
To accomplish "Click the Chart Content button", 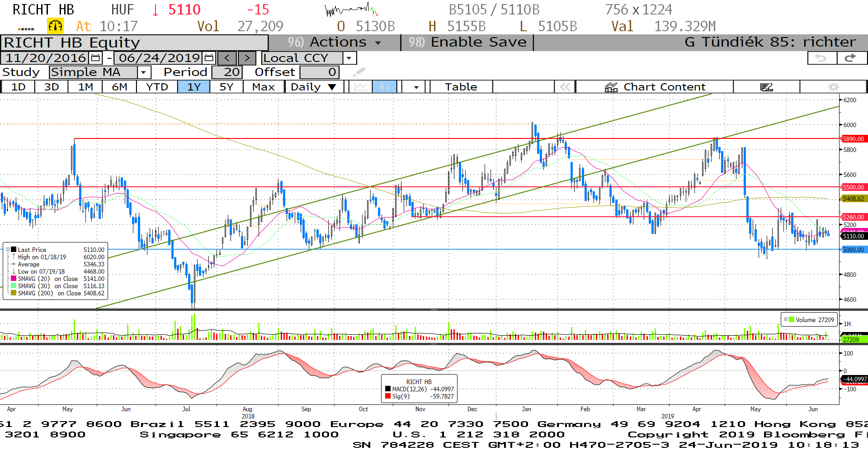I will click(655, 87).
